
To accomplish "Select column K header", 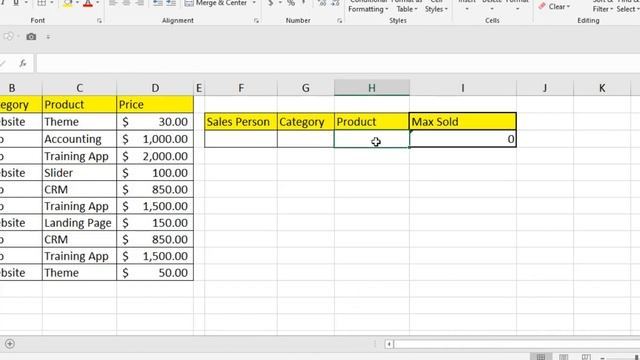I will click(602, 88).
